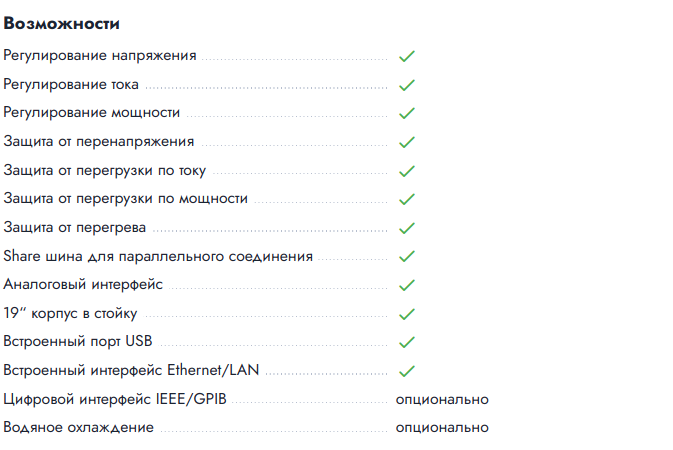The height and width of the screenshot is (450, 673).
Task: Click checkmark for Защита от перегрузки по току
Action: pyautogui.click(x=406, y=171)
